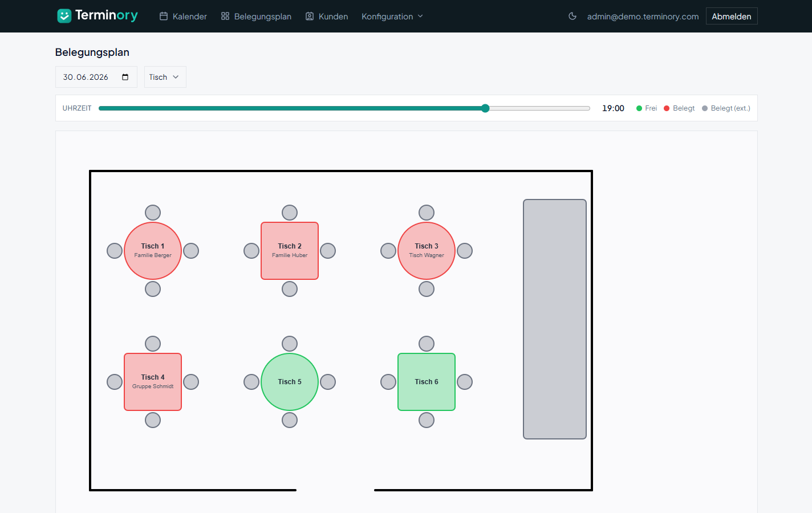
Task: Click the bottom chair of Tisch 2
Action: 290,289
